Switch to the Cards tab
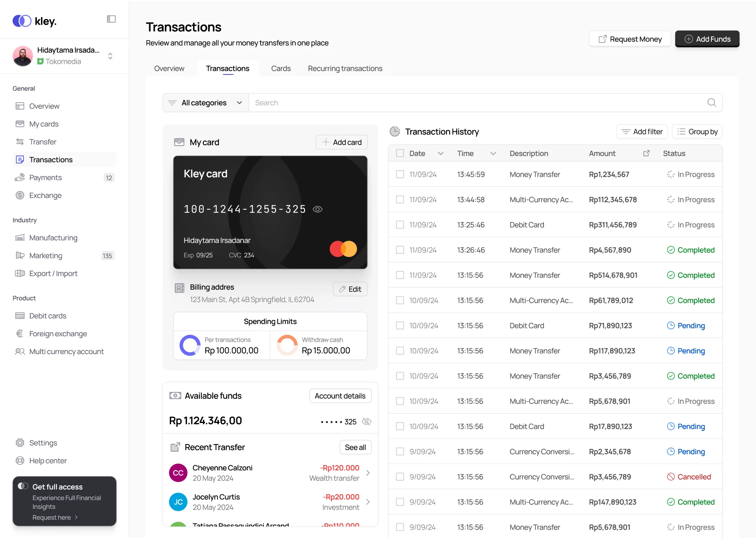The height and width of the screenshot is (538, 756). 281,68
